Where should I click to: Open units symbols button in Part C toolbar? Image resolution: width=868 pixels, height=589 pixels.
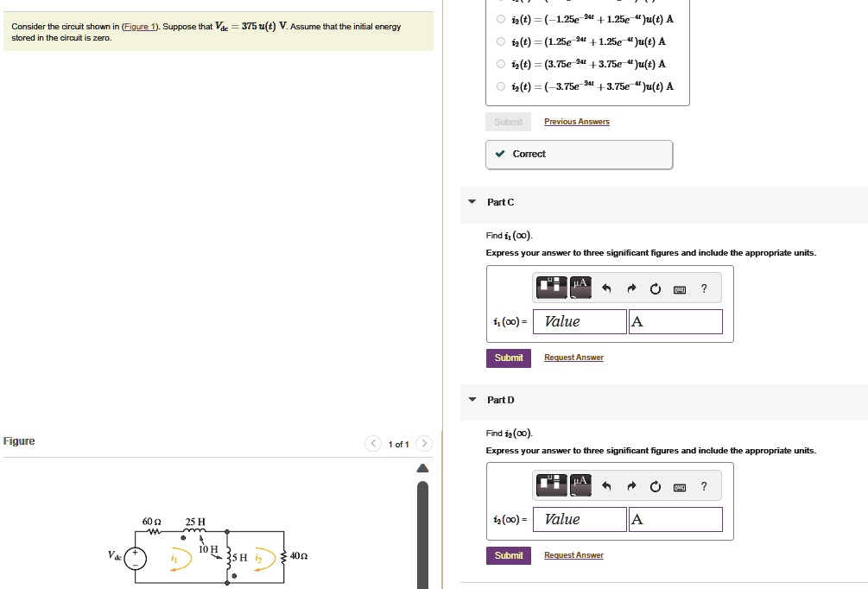pos(580,288)
